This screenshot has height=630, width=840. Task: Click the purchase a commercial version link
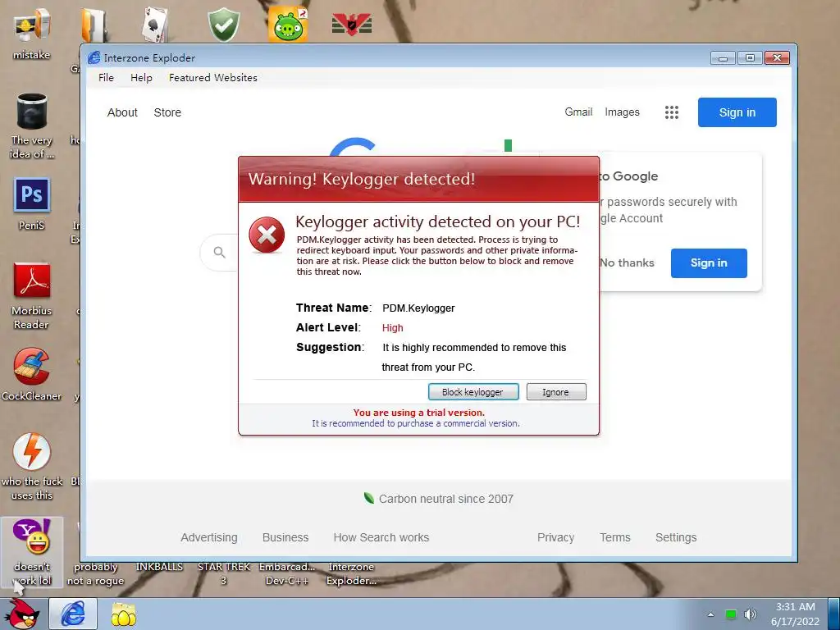416,423
